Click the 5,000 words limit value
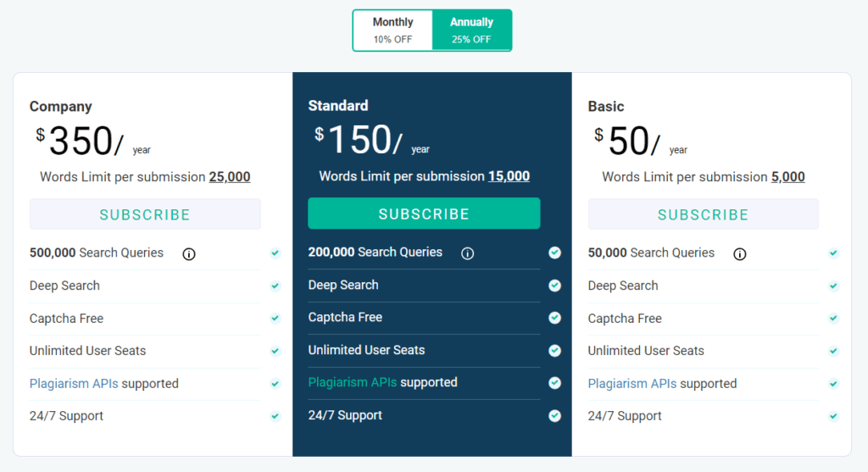 [787, 177]
